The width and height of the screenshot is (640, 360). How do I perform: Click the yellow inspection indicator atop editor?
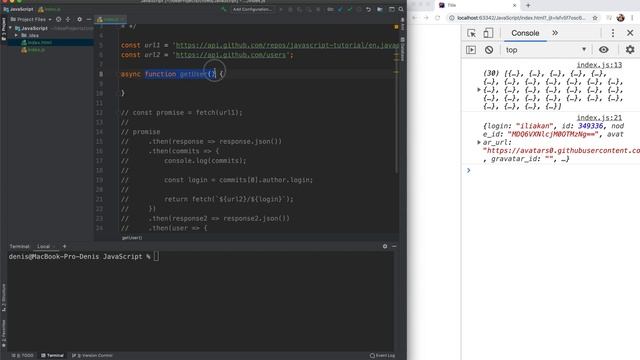[x=396, y=27]
